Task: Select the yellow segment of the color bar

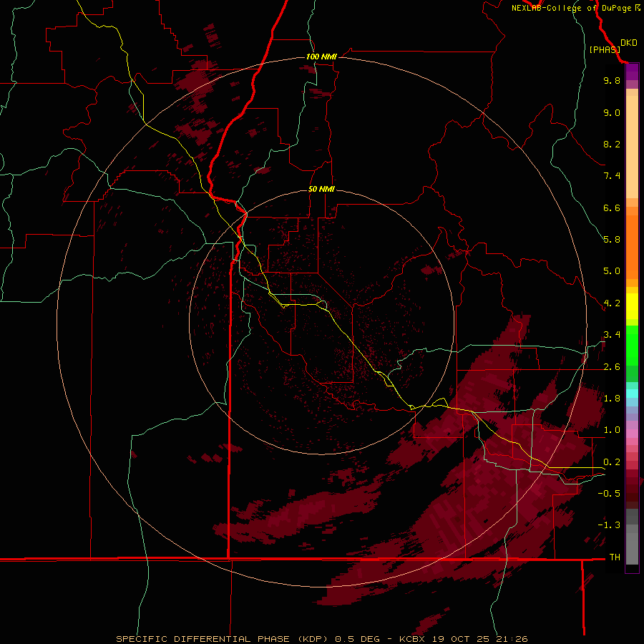Action: coord(632,306)
